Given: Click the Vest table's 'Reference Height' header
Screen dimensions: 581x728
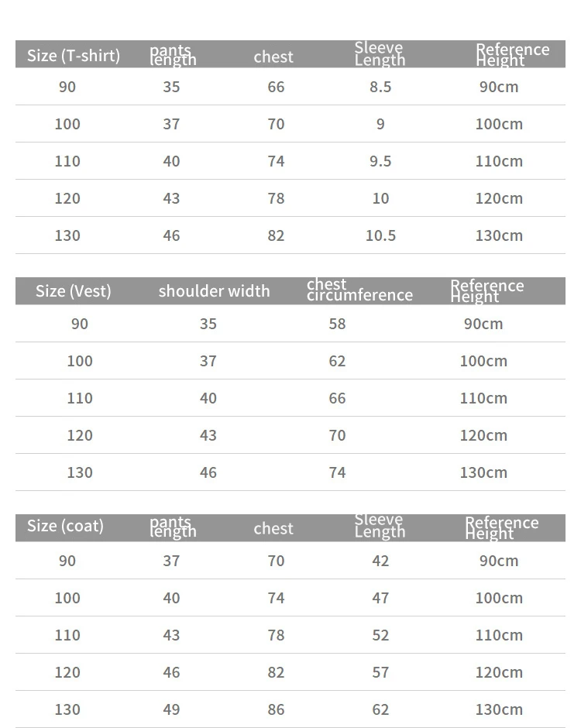Looking at the screenshot, I should [486, 291].
